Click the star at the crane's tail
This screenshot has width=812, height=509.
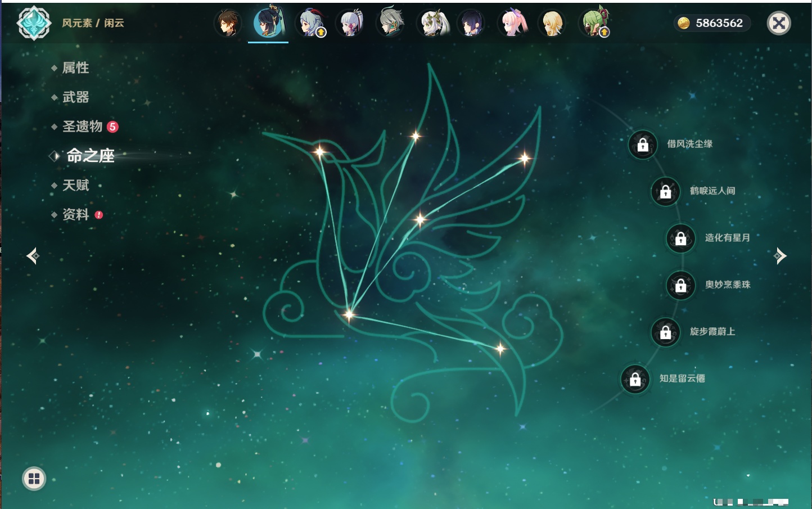pyautogui.click(x=500, y=349)
